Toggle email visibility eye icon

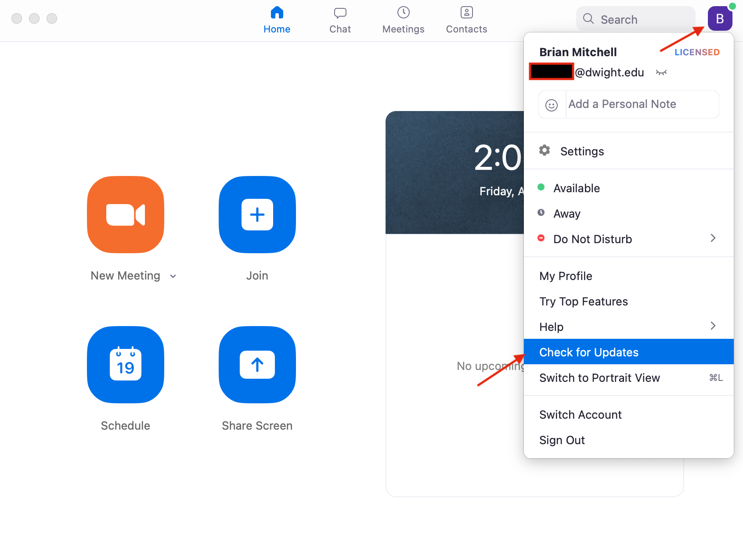(661, 72)
